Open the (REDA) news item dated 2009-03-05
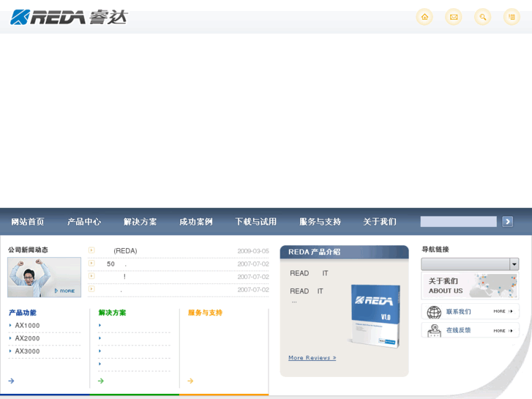Viewport: 532px width, 399px height. (x=125, y=251)
